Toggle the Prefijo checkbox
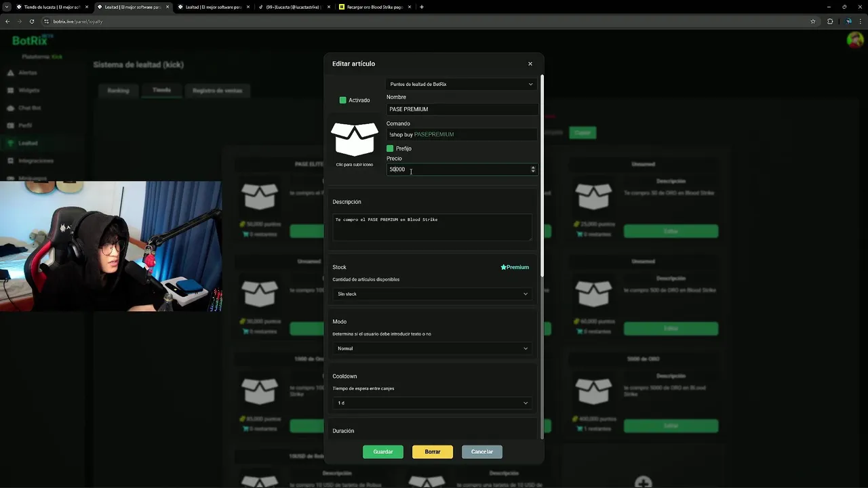Image resolution: width=868 pixels, height=488 pixels. [390, 148]
